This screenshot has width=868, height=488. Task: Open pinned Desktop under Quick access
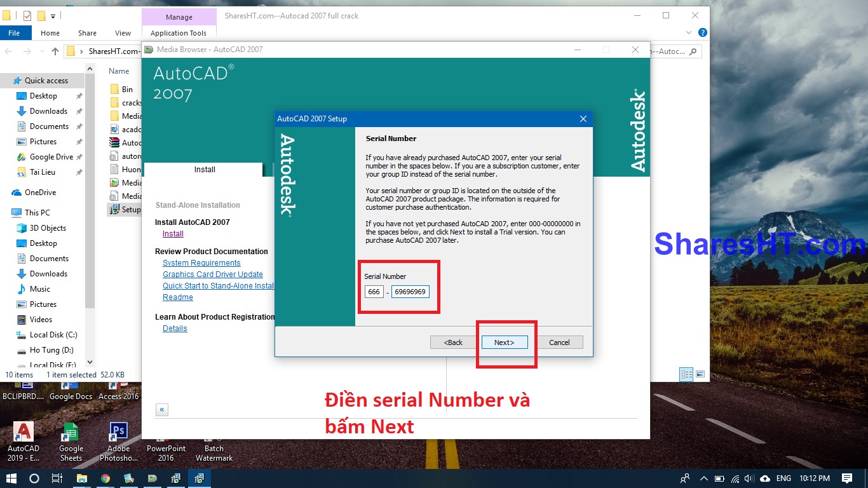[43, 96]
